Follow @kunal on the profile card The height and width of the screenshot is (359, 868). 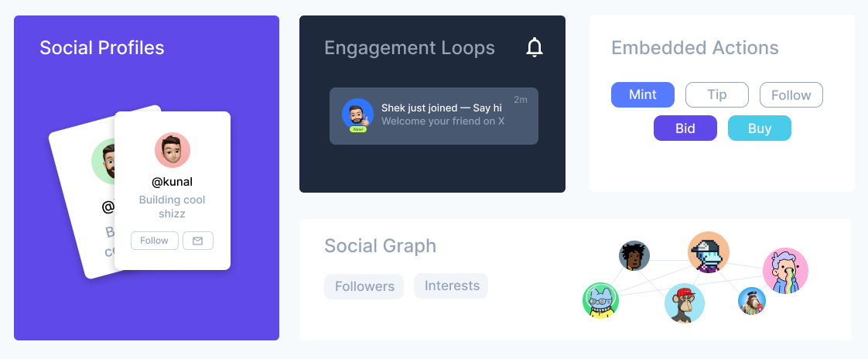[154, 241]
